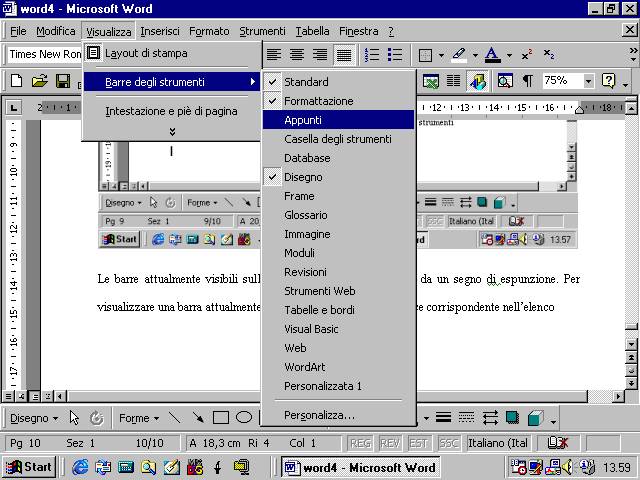This screenshot has height=480, width=640.
Task: Open the highlight color dropdown arrow
Action: pos(475,55)
